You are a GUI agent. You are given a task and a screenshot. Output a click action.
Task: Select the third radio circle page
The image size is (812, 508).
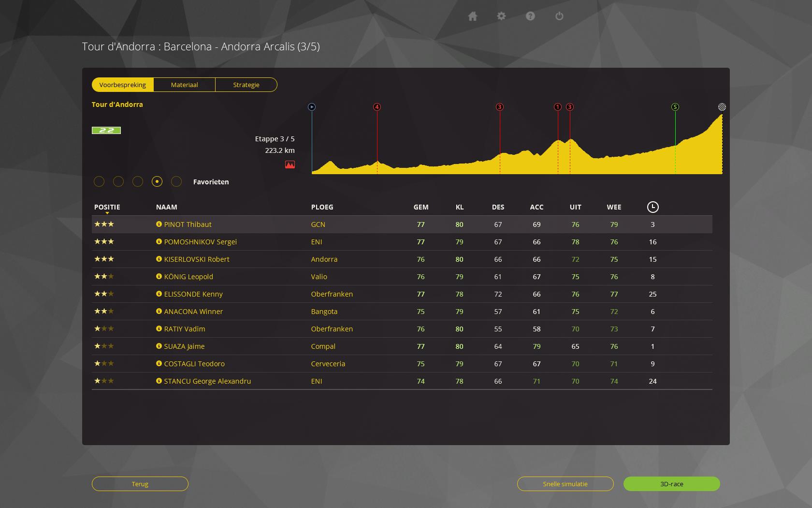pos(138,181)
